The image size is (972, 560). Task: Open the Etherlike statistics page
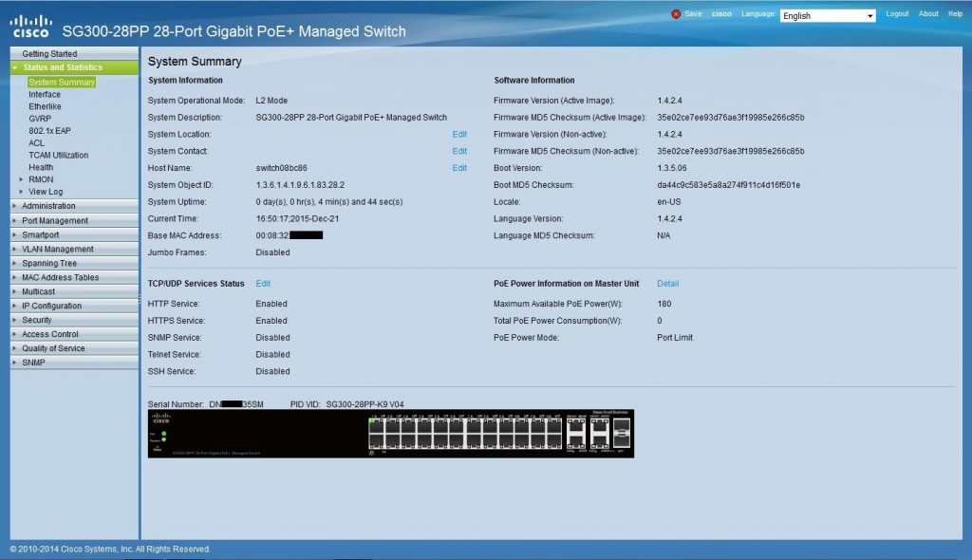click(x=45, y=106)
